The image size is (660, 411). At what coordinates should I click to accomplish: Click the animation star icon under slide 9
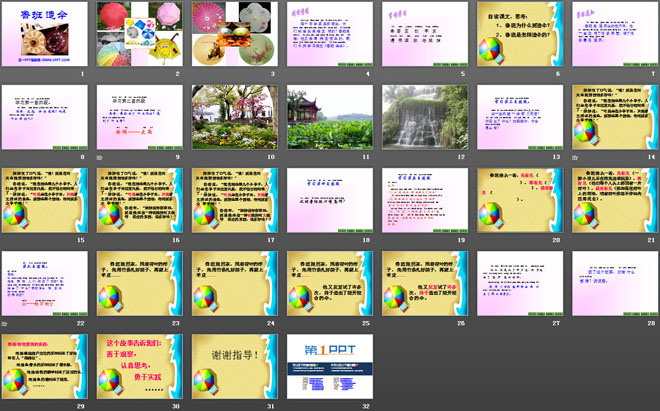tap(99, 157)
